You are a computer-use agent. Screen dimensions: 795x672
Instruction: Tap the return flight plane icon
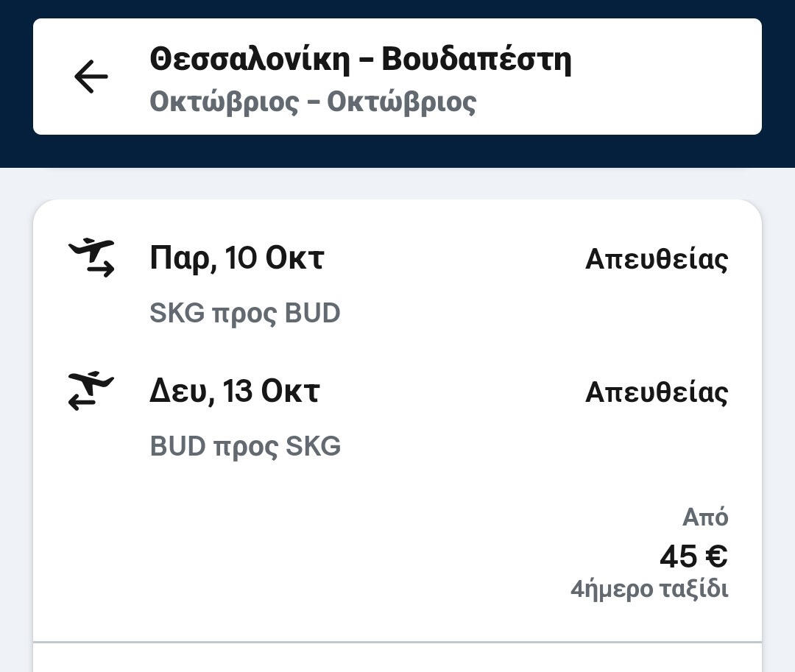pos(92,391)
